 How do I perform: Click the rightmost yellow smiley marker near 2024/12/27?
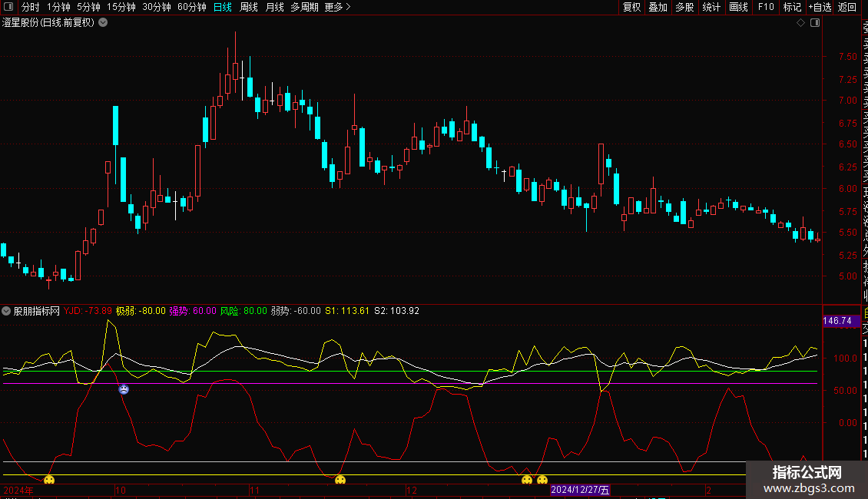coord(542,481)
